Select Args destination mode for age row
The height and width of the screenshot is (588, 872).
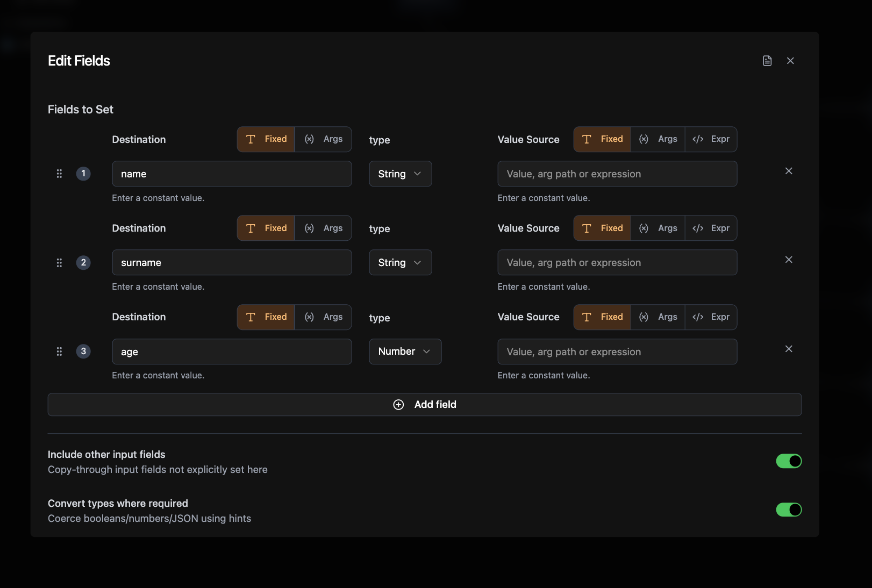pyautogui.click(x=323, y=317)
